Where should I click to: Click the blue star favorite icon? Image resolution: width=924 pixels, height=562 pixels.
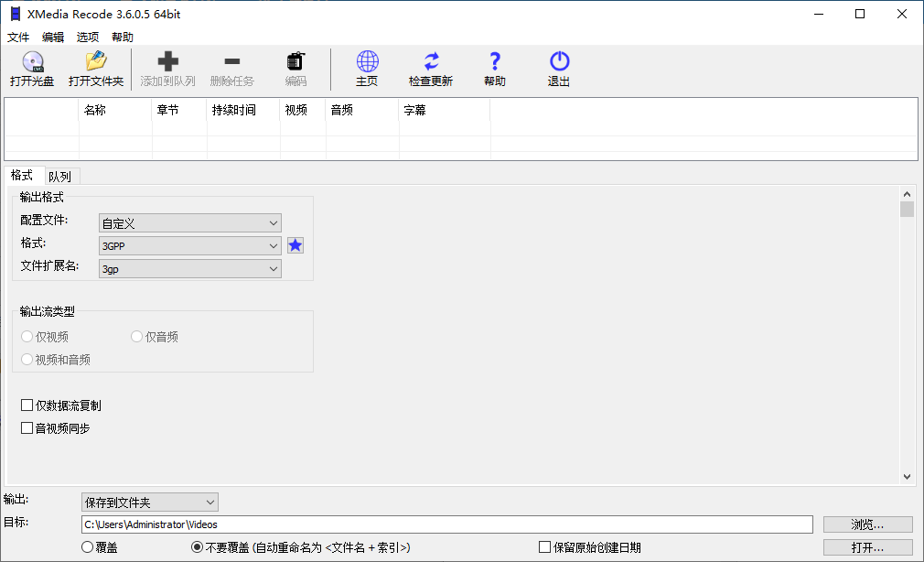click(295, 245)
